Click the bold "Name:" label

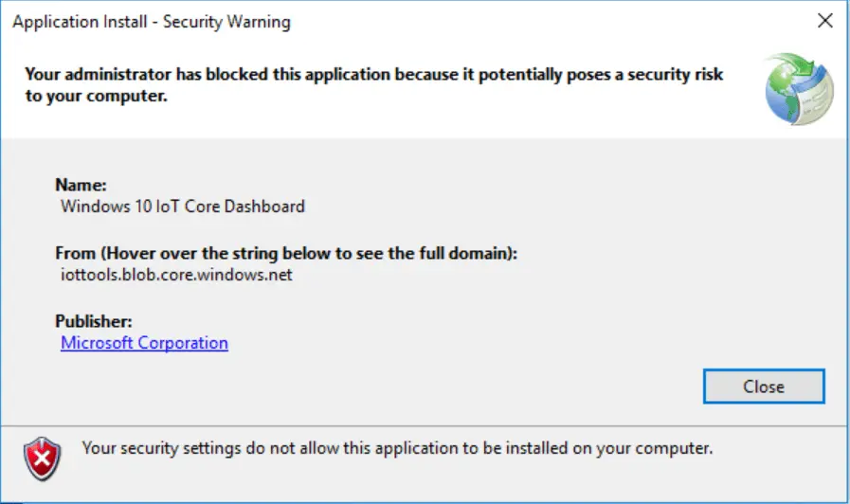(x=81, y=185)
